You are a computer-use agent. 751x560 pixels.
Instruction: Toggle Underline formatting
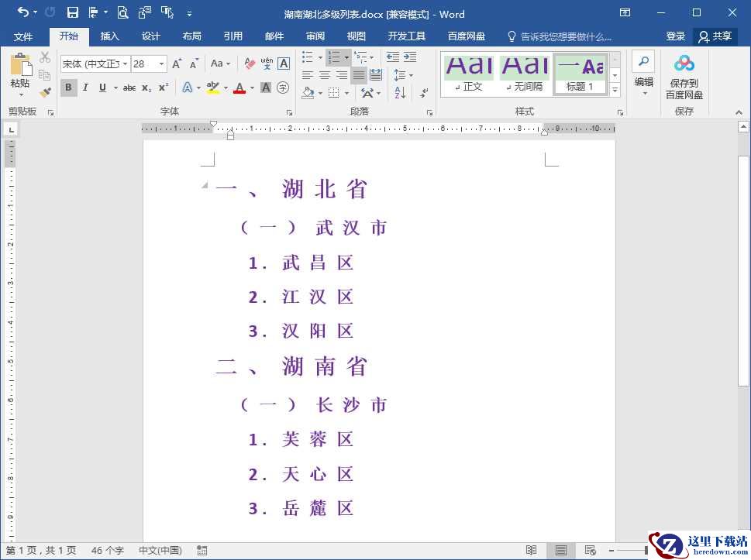[x=102, y=88]
